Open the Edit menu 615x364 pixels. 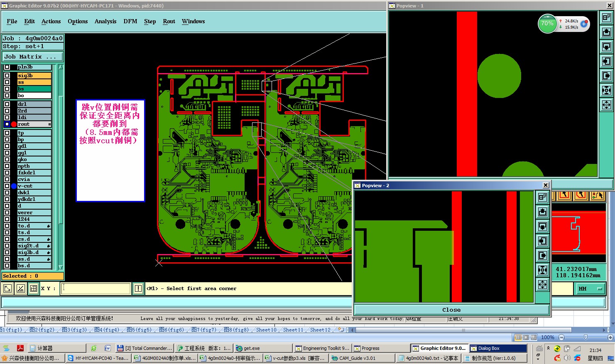(x=29, y=21)
